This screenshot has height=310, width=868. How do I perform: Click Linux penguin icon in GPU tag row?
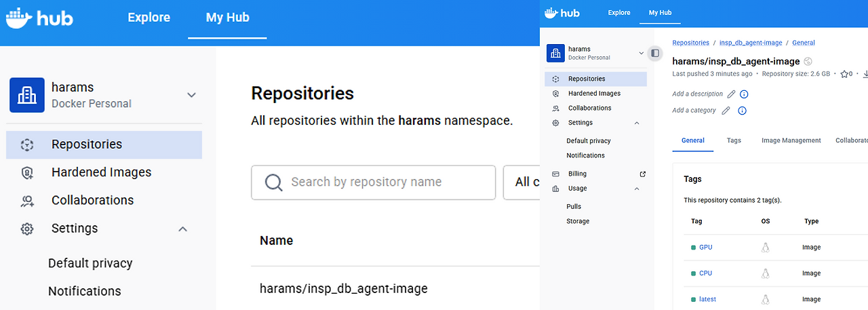pyautogui.click(x=766, y=248)
